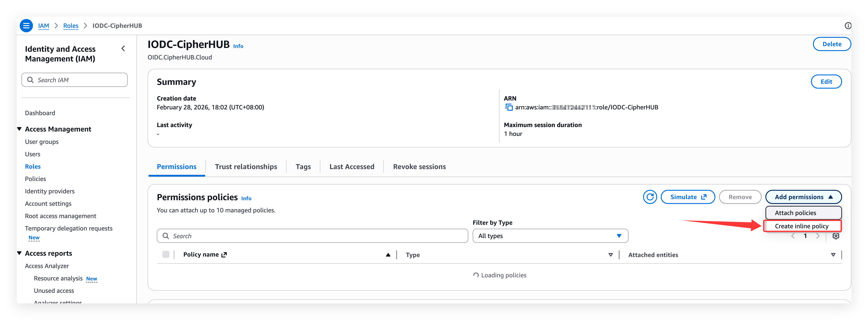This screenshot has width=868, height=320.
Task: Refresh the permissions policies list
Action: tap(650, 197)
